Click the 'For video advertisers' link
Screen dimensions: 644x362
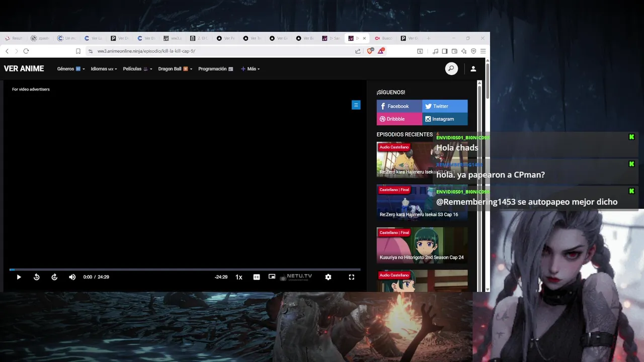tap(31, 89)
